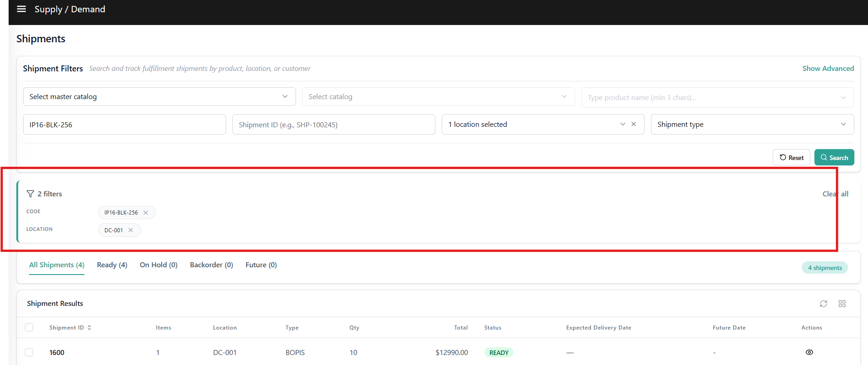Click the product code field containing IP16-BLK-256
868x365 pixels.
pyautogui.click(x=124, y=124)
